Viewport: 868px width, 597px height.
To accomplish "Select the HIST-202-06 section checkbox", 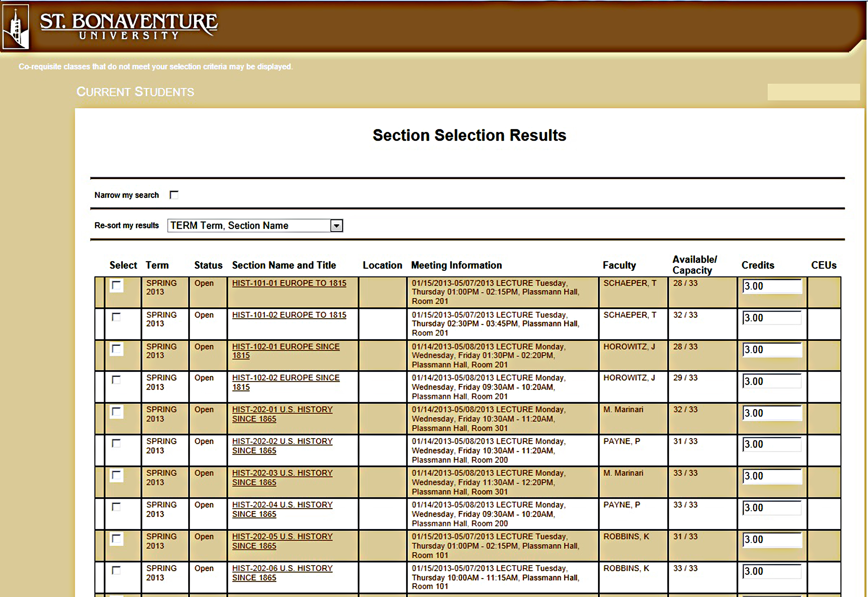I will click(116, 570).
